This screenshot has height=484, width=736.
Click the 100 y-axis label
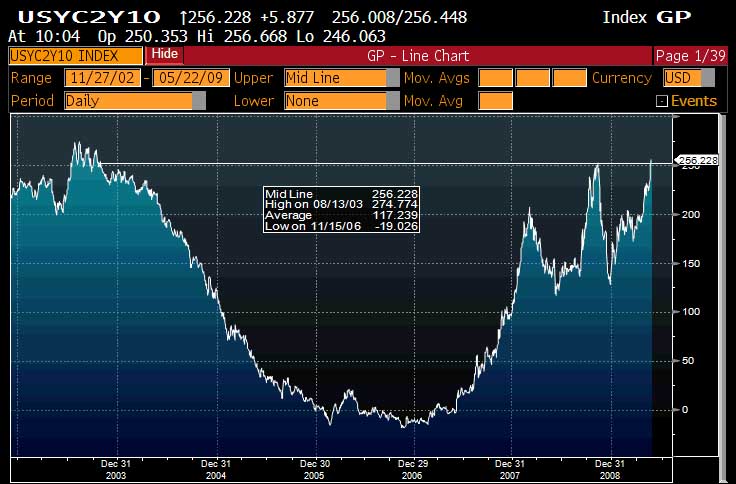[x=691, y=312]
